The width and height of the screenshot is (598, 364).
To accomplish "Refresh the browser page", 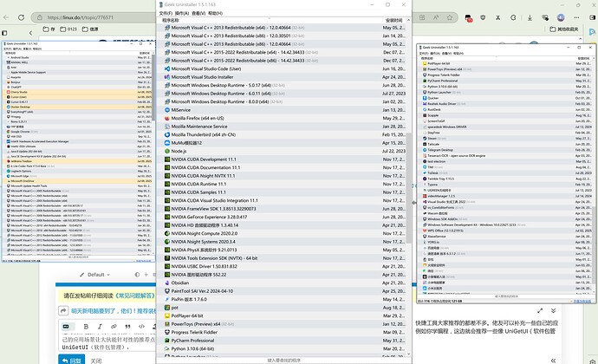I will pos(22,17).
